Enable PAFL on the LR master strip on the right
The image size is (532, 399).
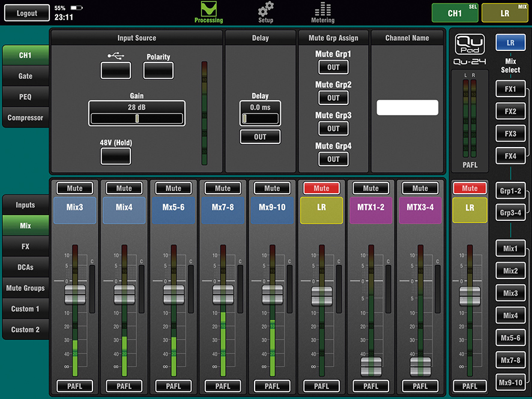470,386
